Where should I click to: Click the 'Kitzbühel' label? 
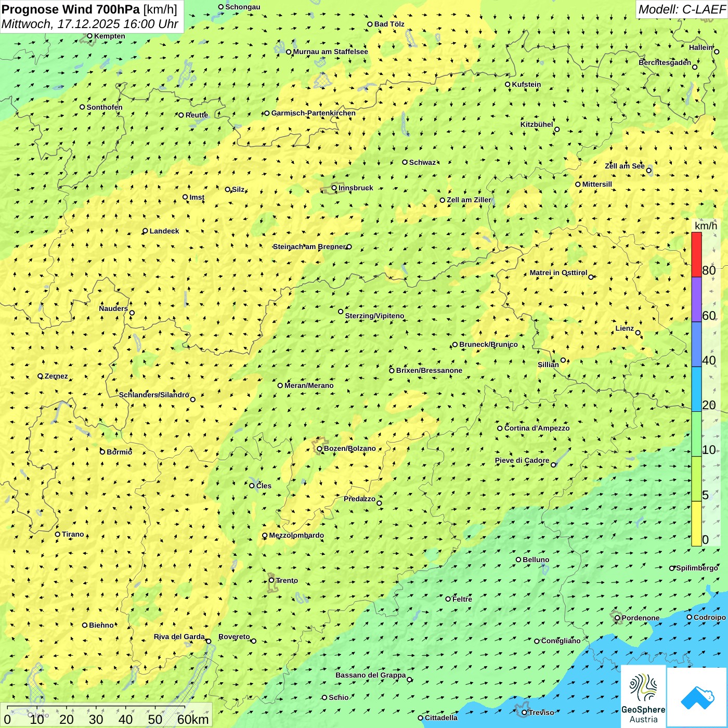[537, 124]
